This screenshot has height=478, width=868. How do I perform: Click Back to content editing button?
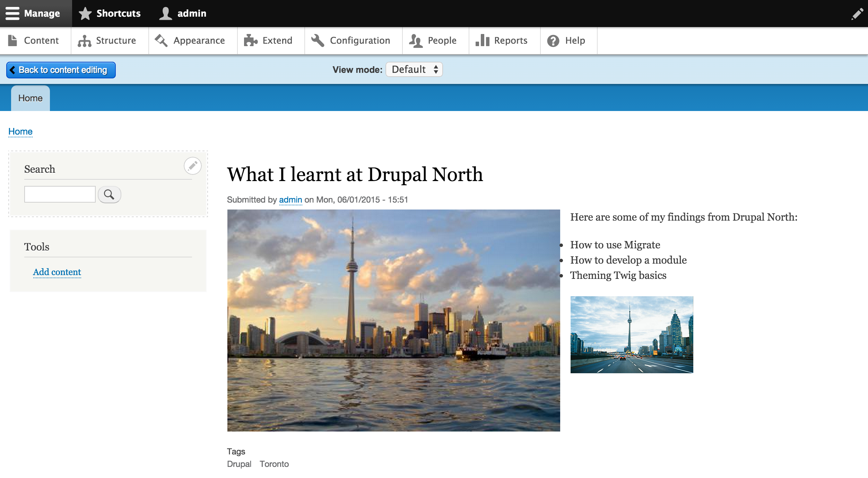(x=60, y=69)
